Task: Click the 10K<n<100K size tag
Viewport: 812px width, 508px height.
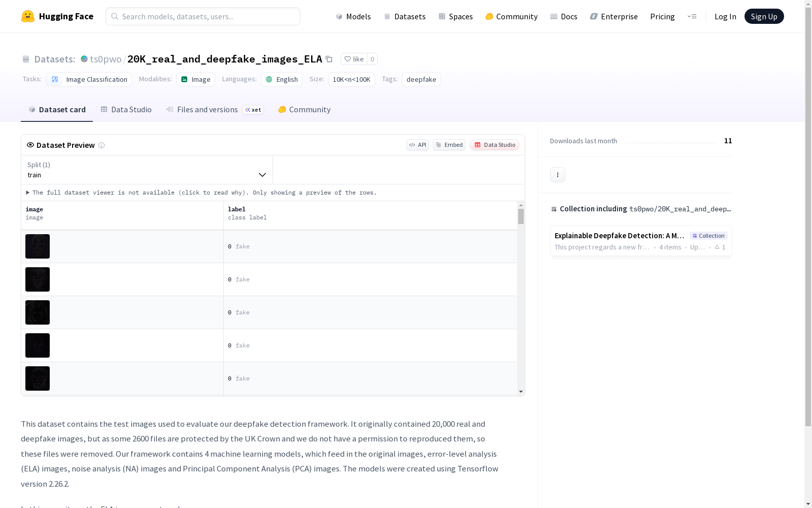Action: pyautogui.click(x=351, y=79)
